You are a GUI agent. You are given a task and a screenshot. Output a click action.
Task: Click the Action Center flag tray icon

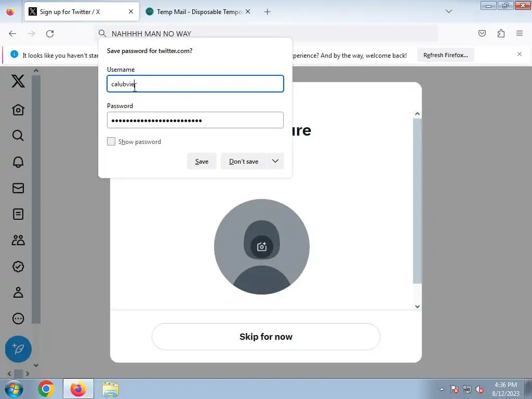[454, 390]
